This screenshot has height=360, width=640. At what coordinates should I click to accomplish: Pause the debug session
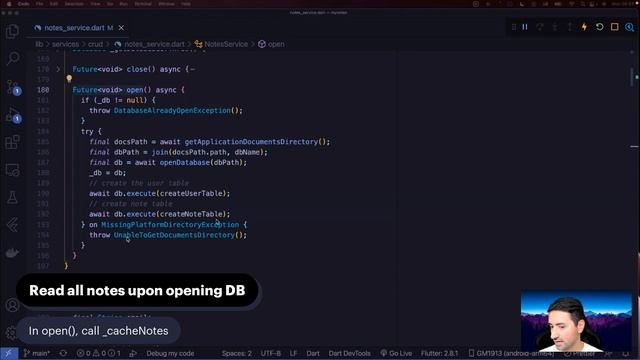[x=525, y=27]
